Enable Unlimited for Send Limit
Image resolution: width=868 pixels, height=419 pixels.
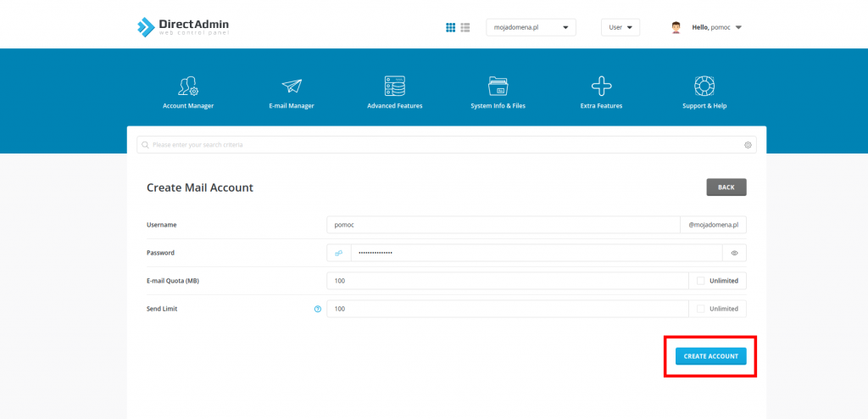click(701, 309)
